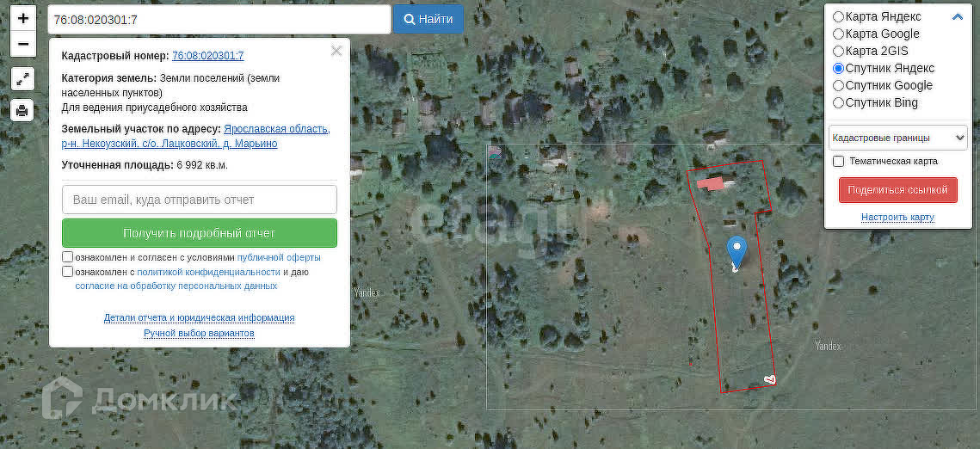Collapse the map layers panel chevron
Image resolution: width=980 pixels, height=449 pixels.
(x=958, y=17)
